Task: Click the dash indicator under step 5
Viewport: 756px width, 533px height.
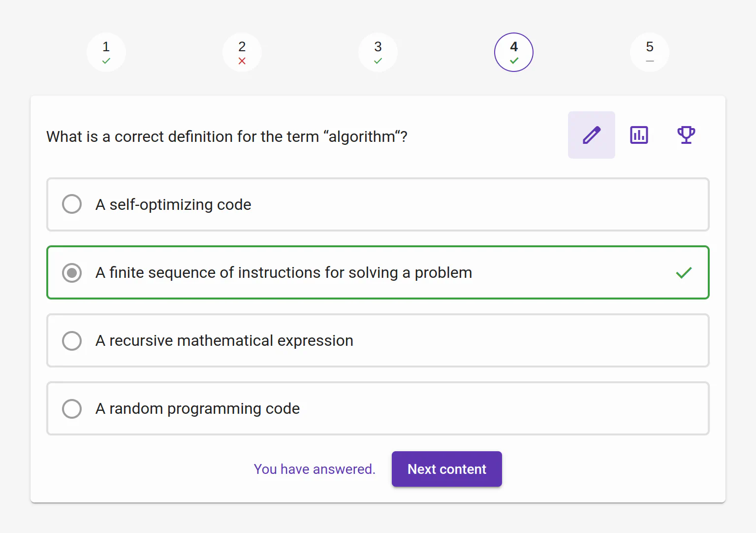Action: pos(650,61)
